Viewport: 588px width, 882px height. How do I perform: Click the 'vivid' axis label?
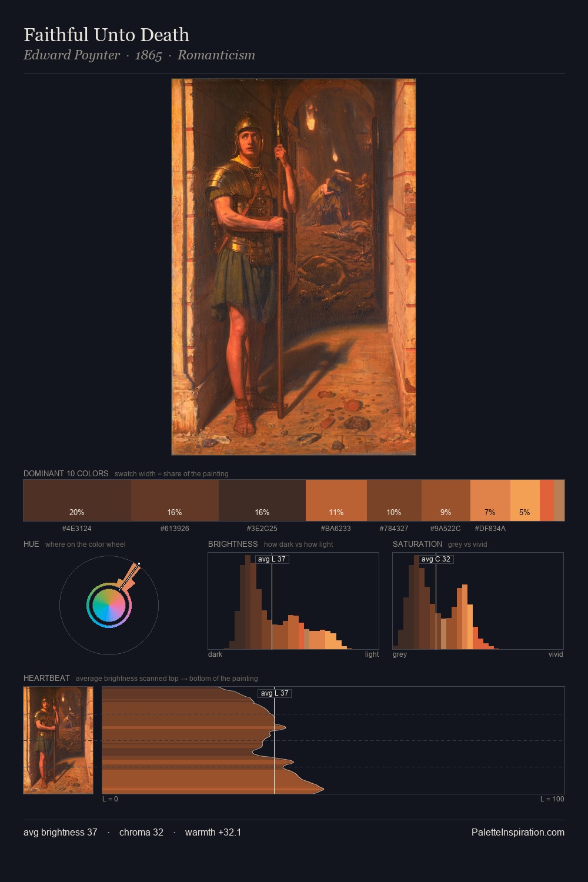(556, 654)
